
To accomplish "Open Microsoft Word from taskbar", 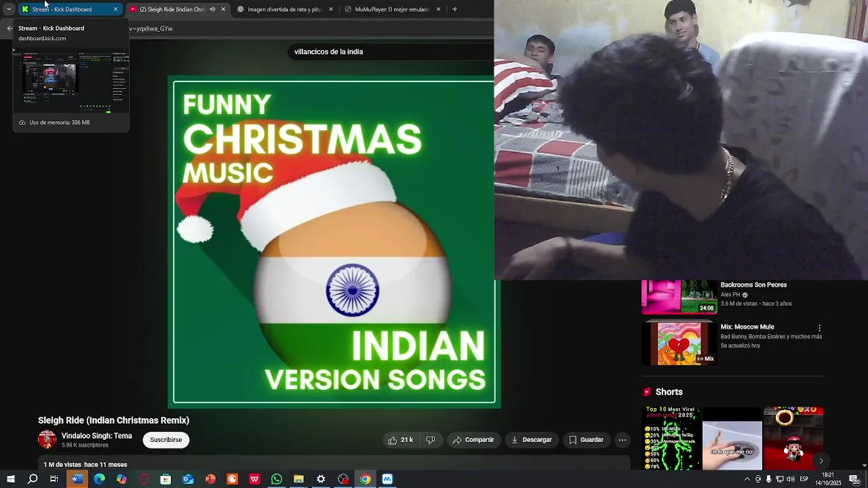I will click(x=77, y=479).
